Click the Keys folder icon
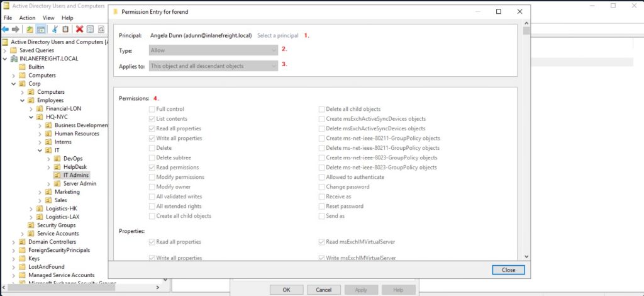 [x=23, y=258]
